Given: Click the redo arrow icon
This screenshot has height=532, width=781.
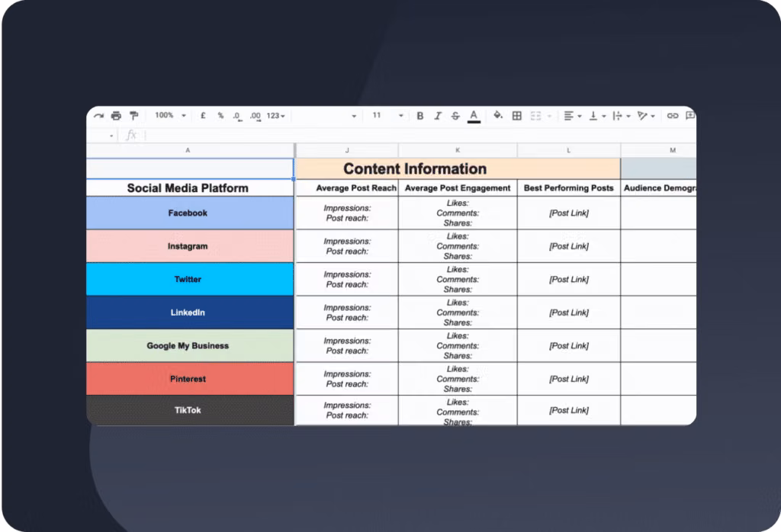Looking at the screenshot, I should click(x=98, y=116).
